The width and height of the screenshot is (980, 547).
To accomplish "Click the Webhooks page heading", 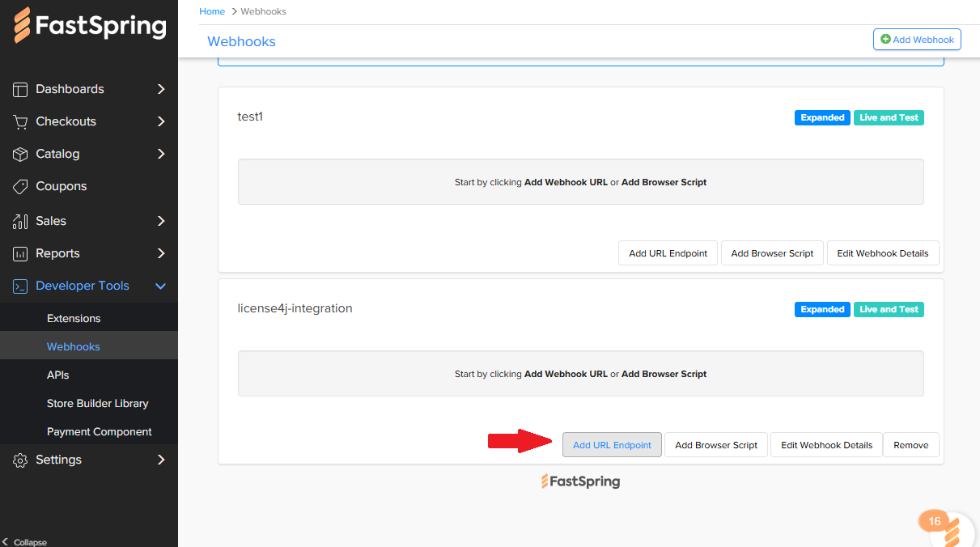I will tap(241, 41).
